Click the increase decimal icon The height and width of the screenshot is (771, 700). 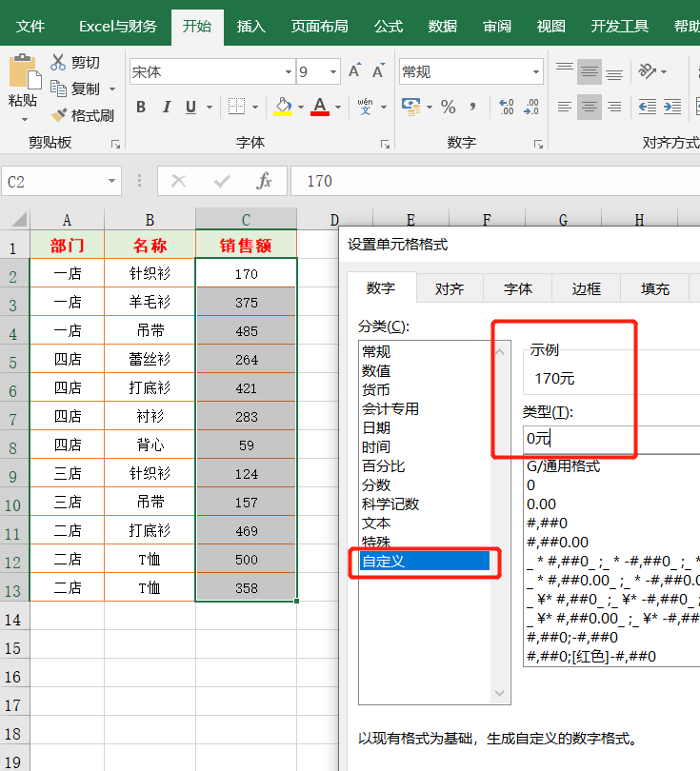(506, 107)
